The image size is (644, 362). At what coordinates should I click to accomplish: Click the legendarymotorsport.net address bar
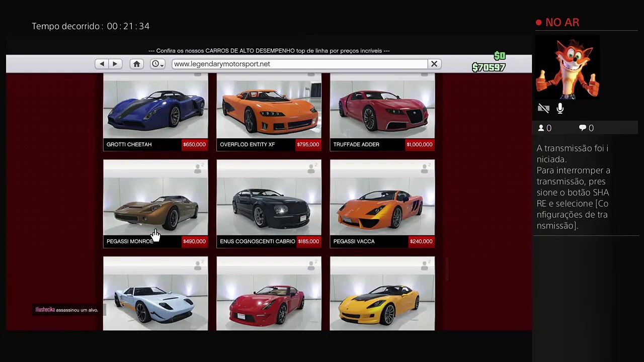[x=299, y=64]
